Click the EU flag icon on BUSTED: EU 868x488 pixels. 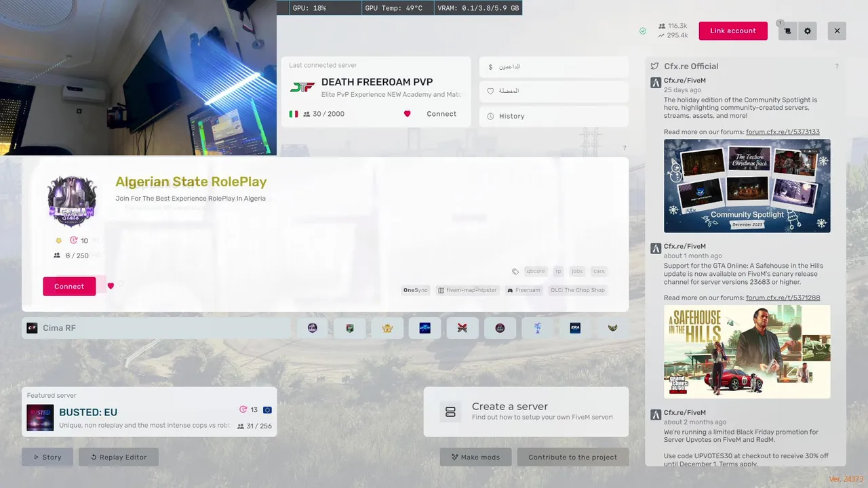[x=267, y=410]
